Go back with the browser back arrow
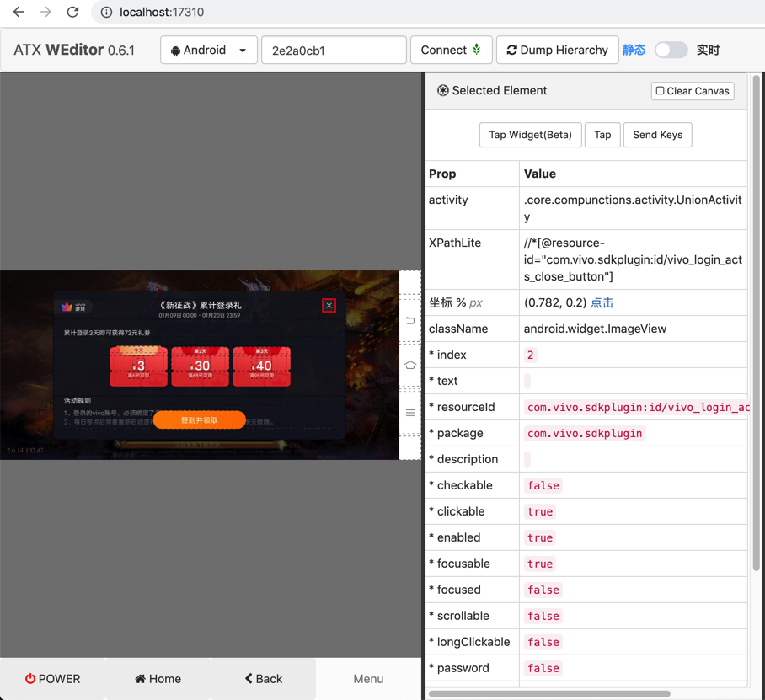This screenshot has width=765, height=700. pos(19,12)
